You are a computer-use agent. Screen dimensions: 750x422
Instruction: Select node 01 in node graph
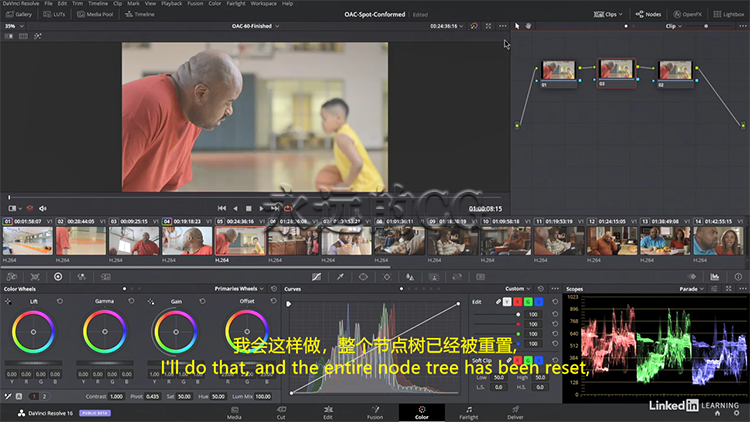pyautogui.click(x=558, y=74)
